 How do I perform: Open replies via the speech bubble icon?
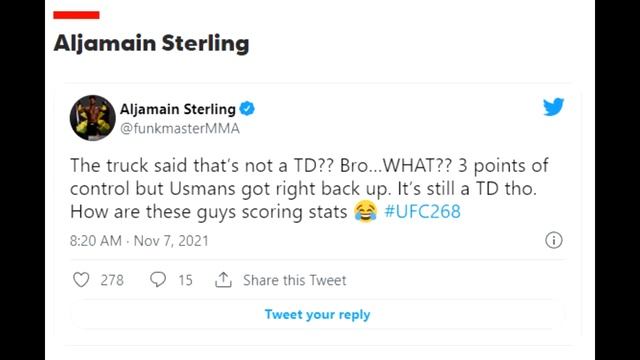tap(158, 280)
